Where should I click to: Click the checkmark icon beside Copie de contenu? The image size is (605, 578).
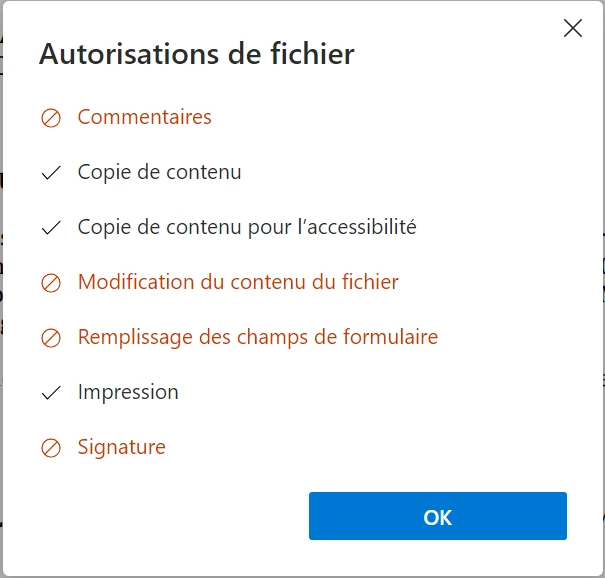click(x=51, y=172)
